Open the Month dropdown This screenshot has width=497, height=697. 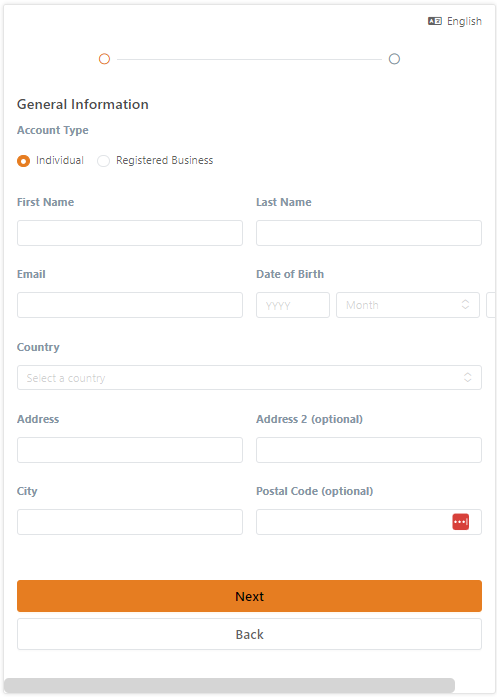coord(408,305)
